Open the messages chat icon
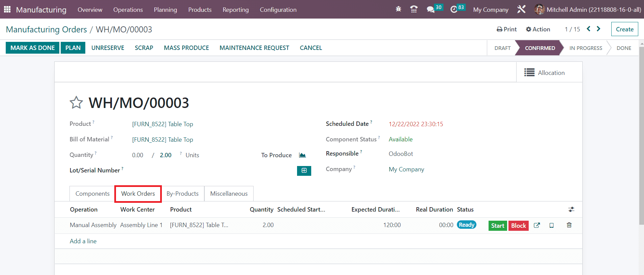 431,9
